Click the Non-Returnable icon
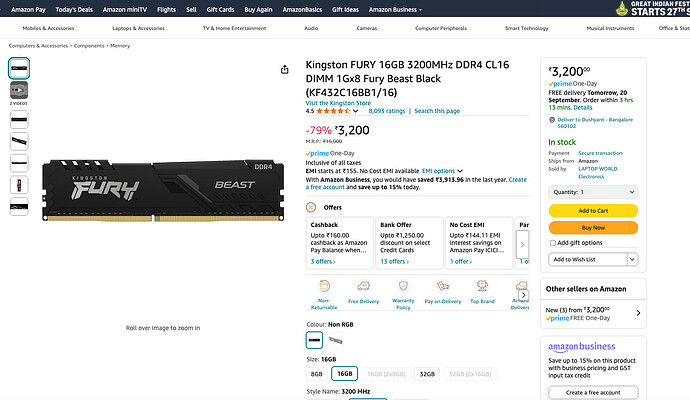Screen dimensions: 690x400 point(324,286)
